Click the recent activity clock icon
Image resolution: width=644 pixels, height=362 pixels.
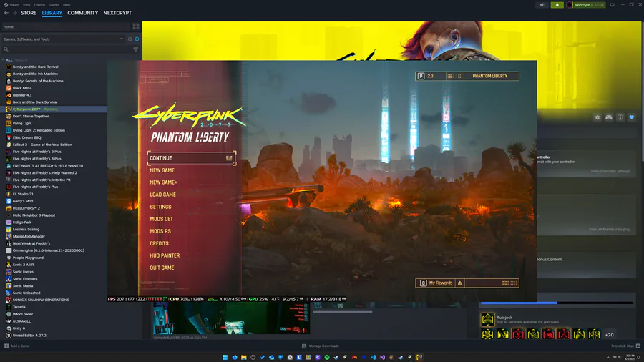[x=130, y=39]
